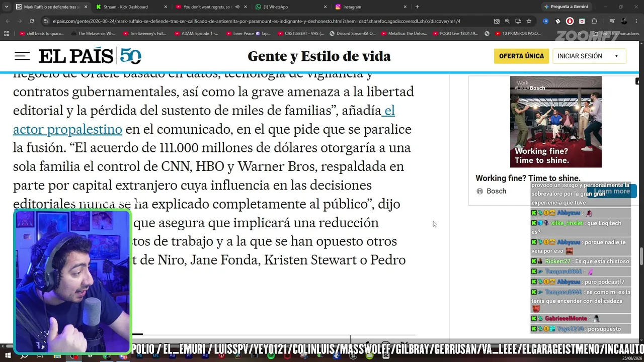The height and width of the screenshot is (362, 644).
Task: Go back to the previous page
Action: click(8, 21)
